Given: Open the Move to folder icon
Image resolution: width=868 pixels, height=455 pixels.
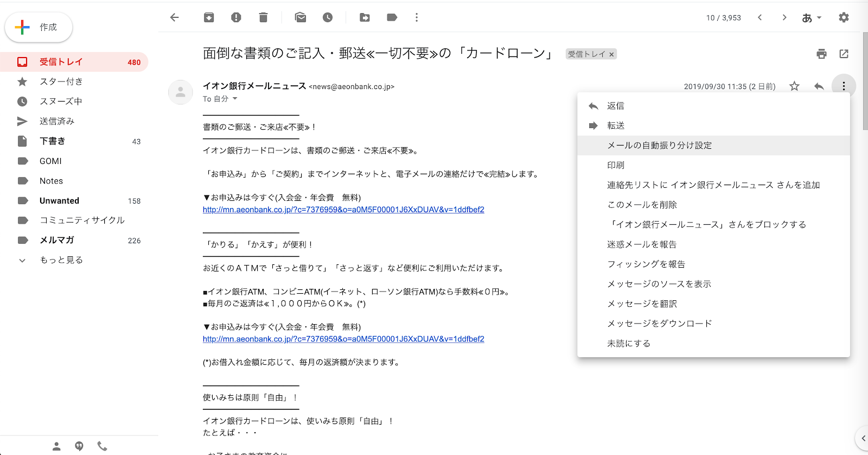Looking at the screenshot, I should (x=365, y=17).
